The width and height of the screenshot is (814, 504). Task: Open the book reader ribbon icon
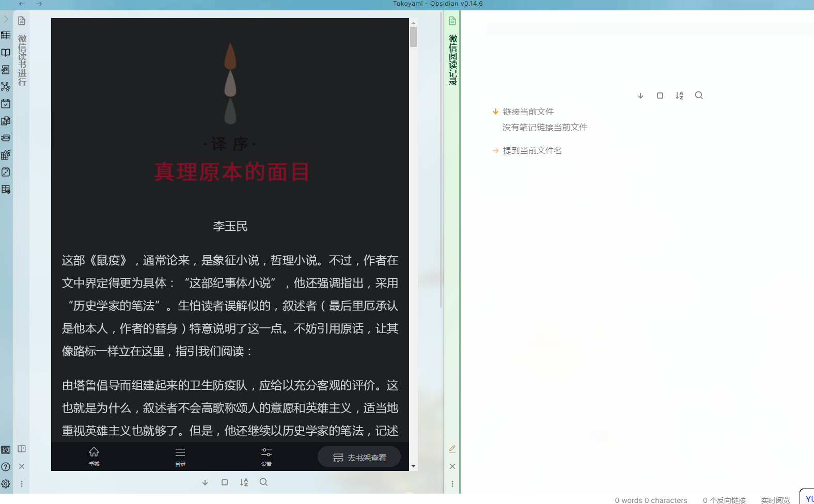(6, 53)
